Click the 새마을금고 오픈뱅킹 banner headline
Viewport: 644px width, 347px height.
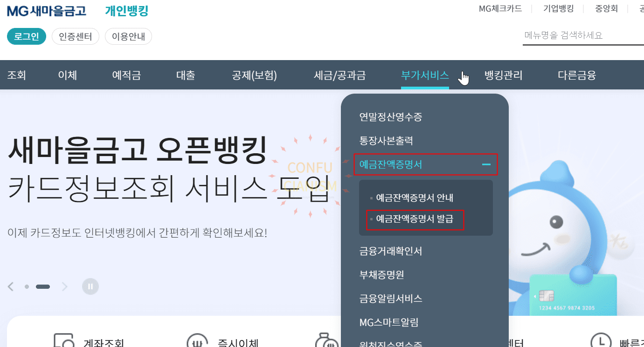tap(137, 150)
